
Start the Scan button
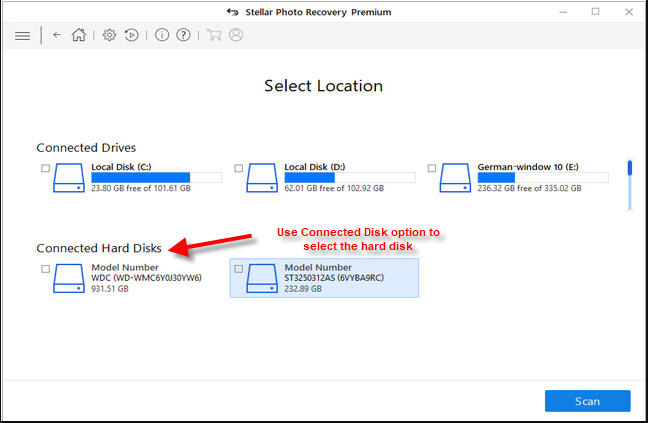point(588,401)
